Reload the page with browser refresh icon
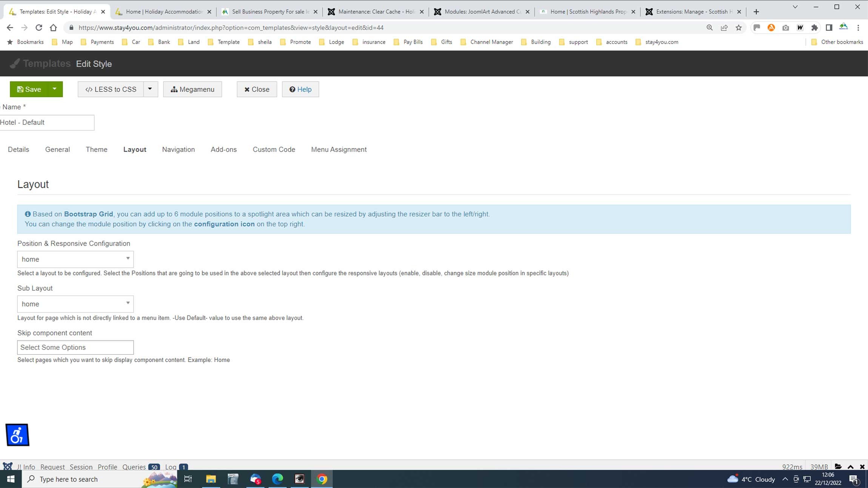This screenshot has height=488, width=868. coord(38,28)
